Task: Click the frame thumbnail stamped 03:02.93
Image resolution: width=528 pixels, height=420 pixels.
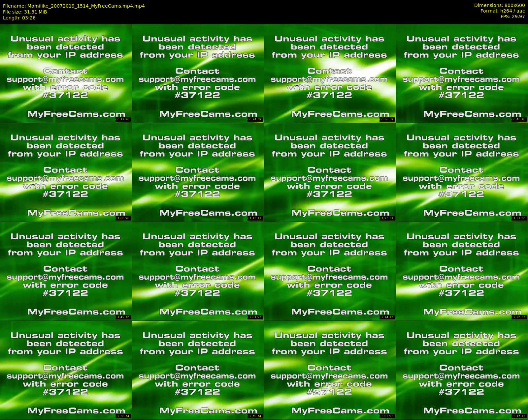Action: click(x=330, y=370)
